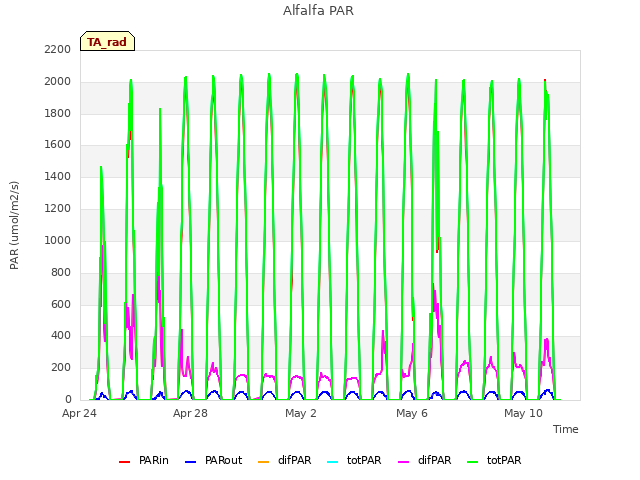
Task: Click the Alfalfa PAR chart title
Action: point(318,11)
